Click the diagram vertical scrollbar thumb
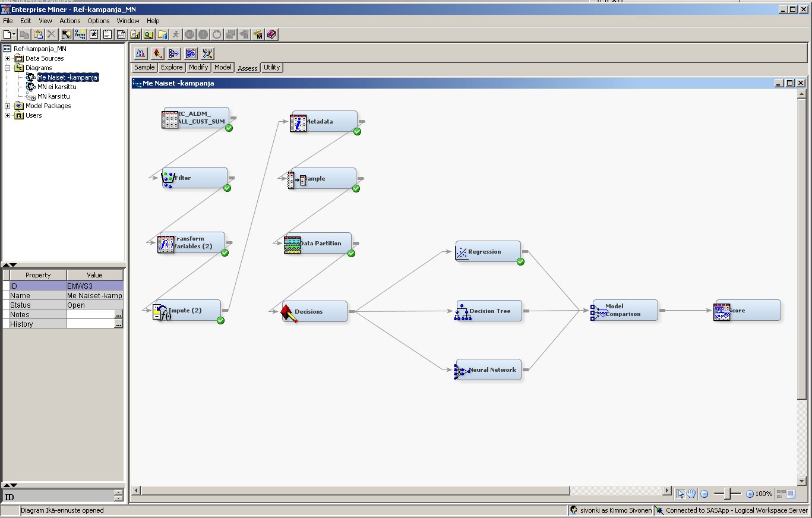812x518 pixels. tap(801, 248)
